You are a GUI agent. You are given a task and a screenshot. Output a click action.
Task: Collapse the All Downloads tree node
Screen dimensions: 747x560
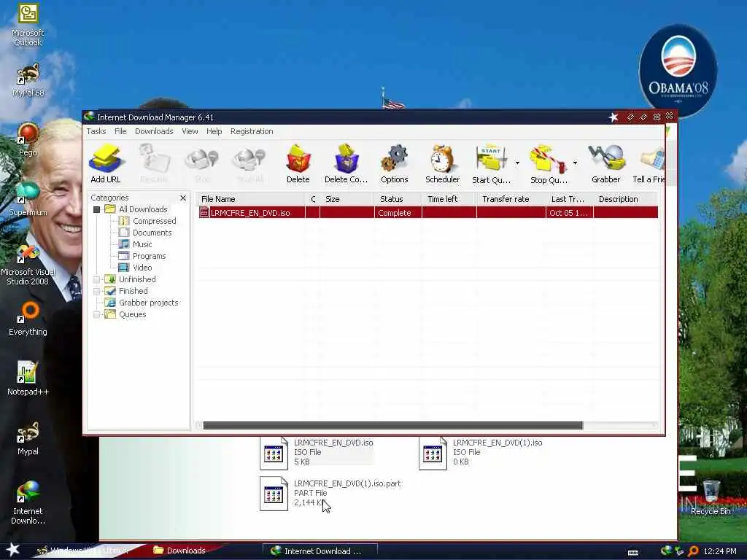pyautogui.click(x=97, y=209)
